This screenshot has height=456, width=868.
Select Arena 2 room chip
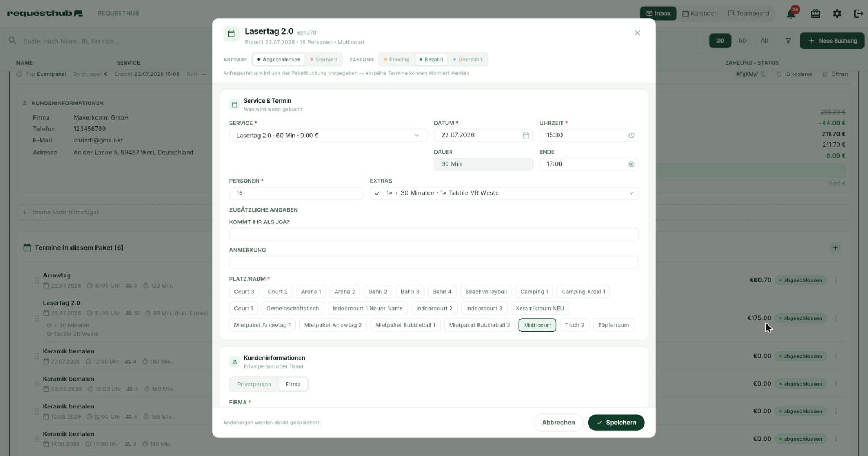click(x=345, y=292)
